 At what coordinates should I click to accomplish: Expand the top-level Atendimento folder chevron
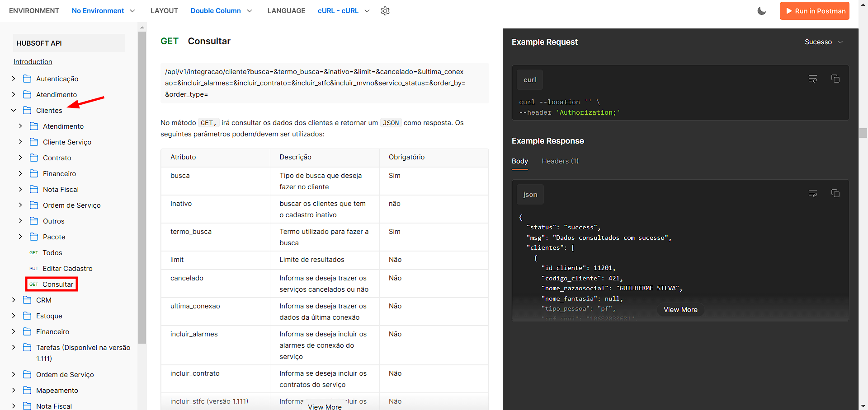pos(14,94)
